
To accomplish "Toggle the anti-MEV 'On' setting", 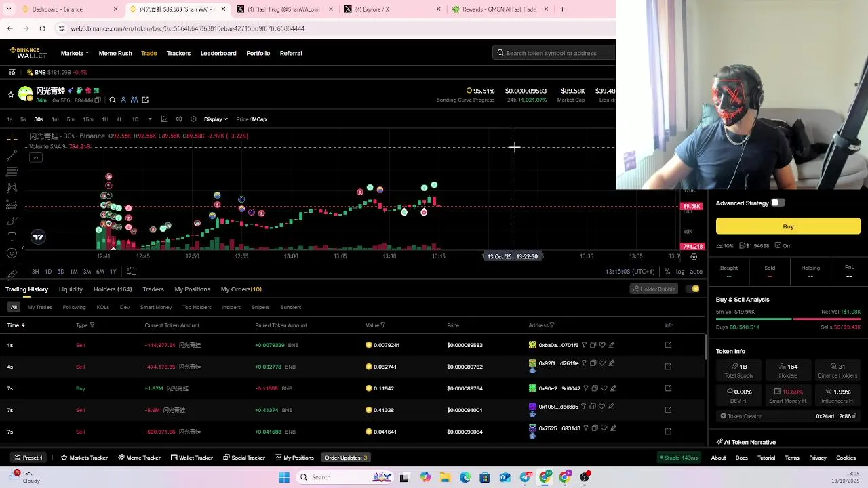I will coord(783,246).
